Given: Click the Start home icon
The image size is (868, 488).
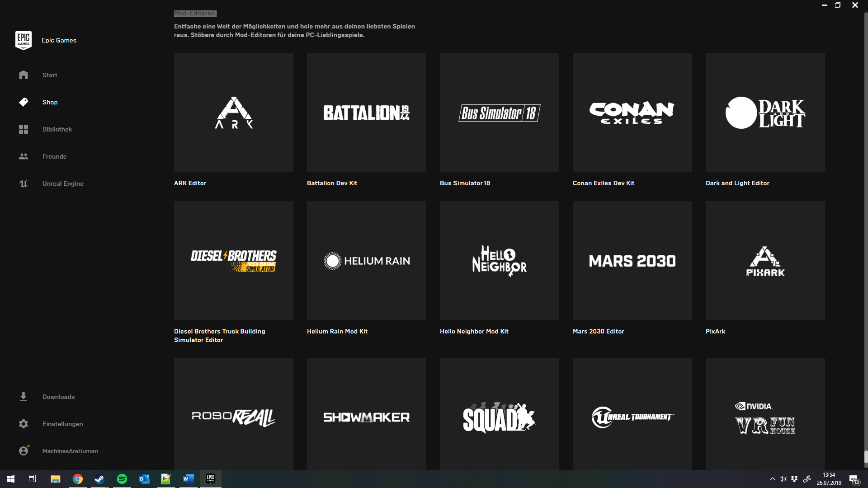Looking at the screenshot, I should pyautogui.click(x=24, y=75).
